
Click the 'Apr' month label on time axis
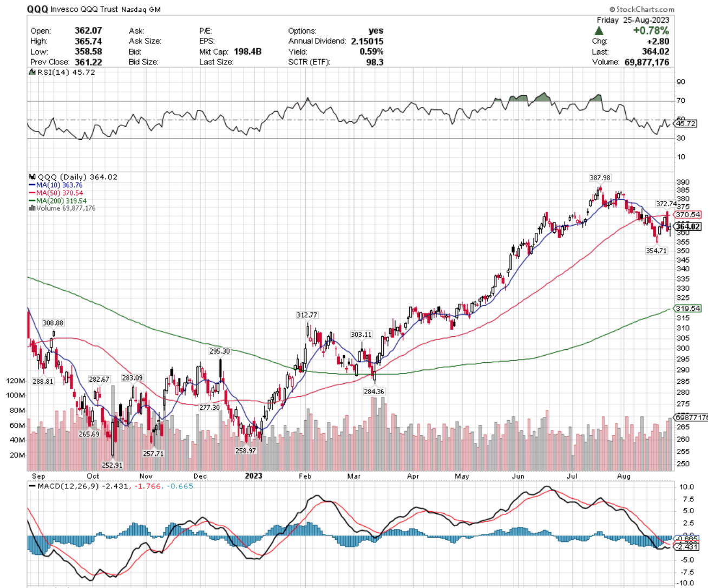click(x=413, y=476)
